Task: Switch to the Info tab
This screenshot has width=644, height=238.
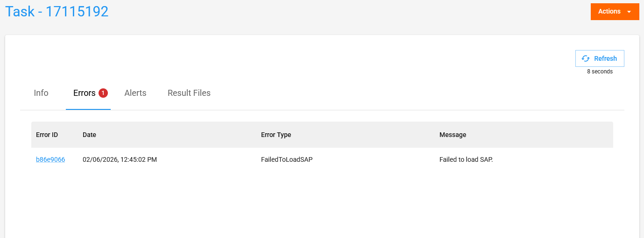Action: click(x=41, y=93)
